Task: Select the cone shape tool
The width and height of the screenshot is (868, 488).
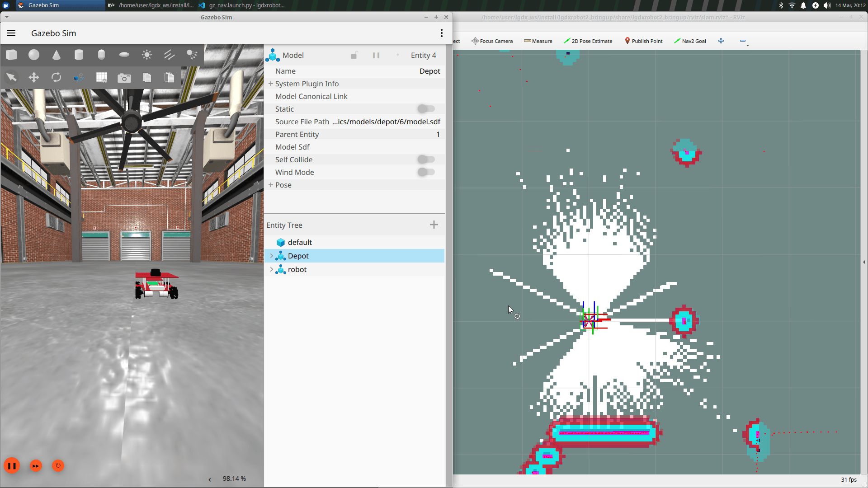Action: coord(56,55)
